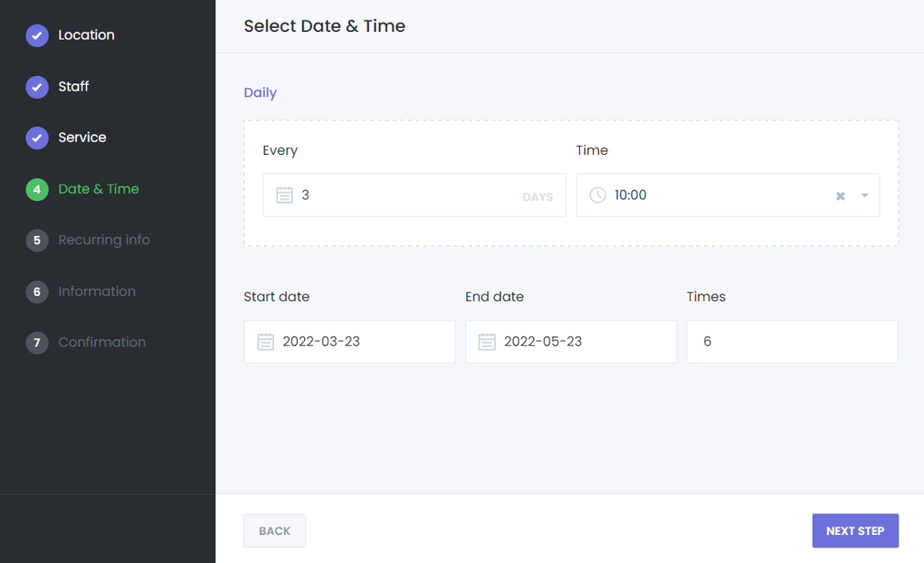Click the calendar icon in Every field
924x563 pixels.
pyautogui.click(x=285, y=195)
